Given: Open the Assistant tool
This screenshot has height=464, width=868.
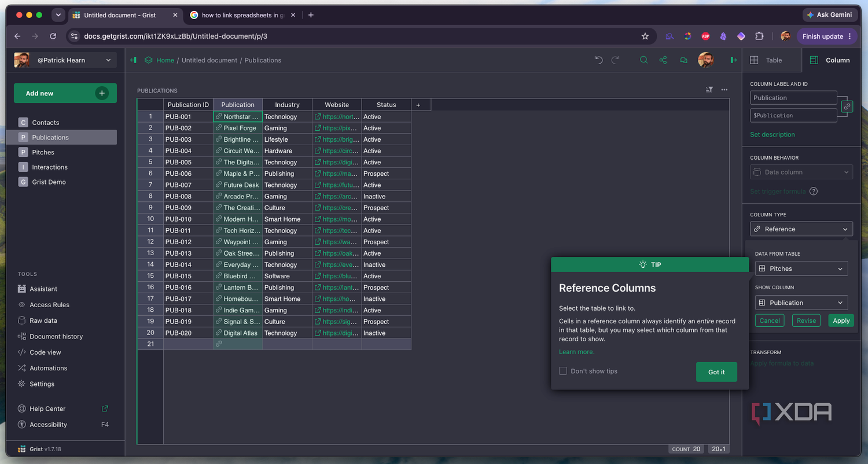Looking at the screenshot, I should [43, 289].
